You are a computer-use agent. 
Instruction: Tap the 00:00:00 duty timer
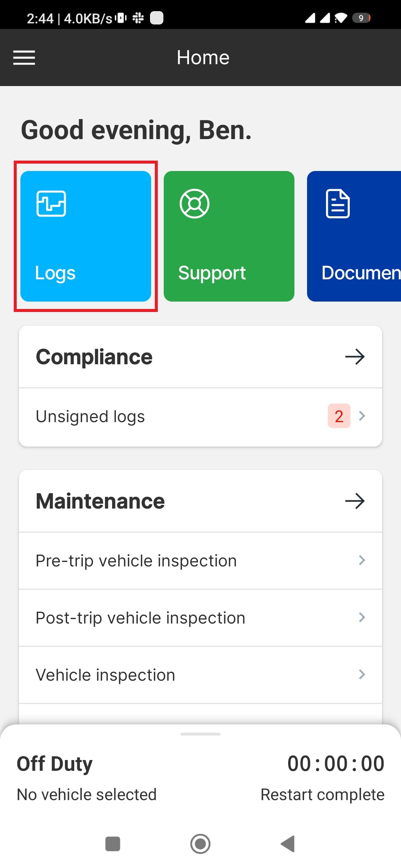336,763
